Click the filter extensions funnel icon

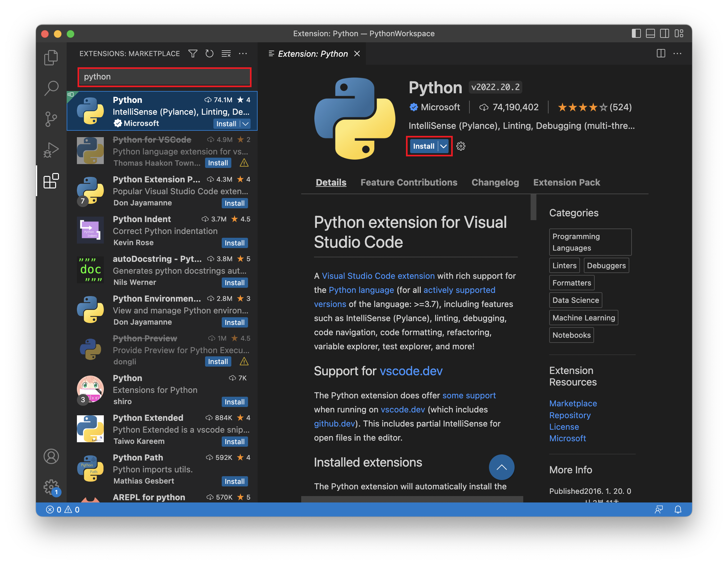[193, 54]
